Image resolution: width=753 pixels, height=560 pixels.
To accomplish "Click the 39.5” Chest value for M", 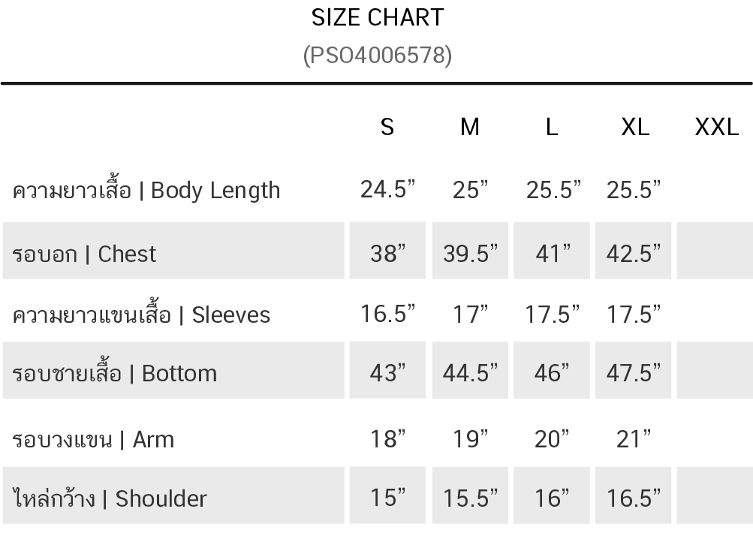I will click(470, 254).
